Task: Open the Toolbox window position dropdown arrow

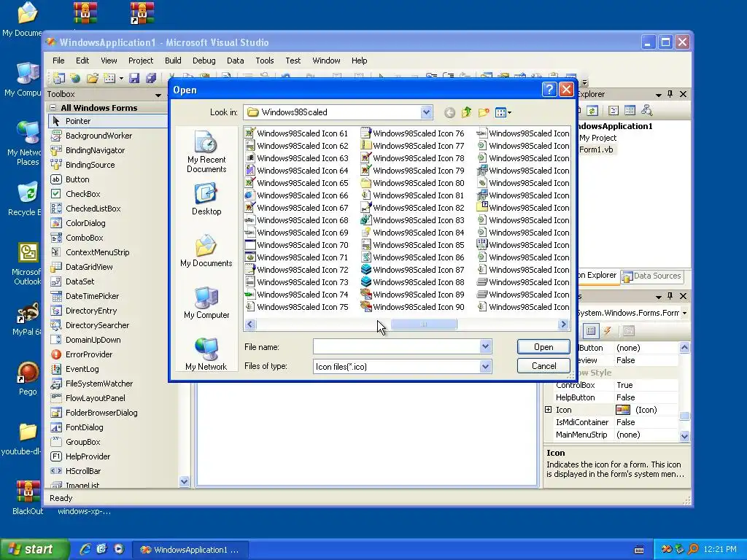Action: pos(158,95)
